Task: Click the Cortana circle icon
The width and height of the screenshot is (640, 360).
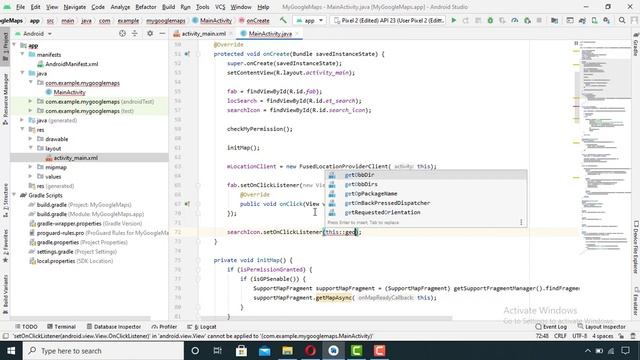Action: coord(195,351)
